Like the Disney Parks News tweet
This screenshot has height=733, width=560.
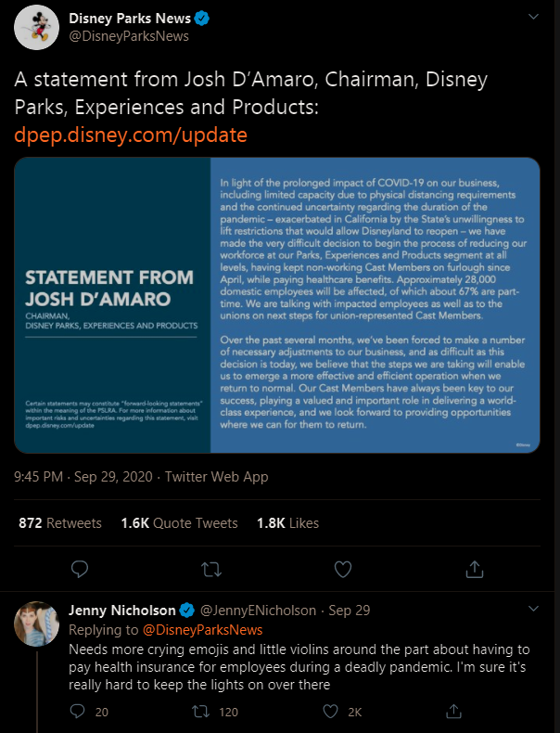(343, 567)
